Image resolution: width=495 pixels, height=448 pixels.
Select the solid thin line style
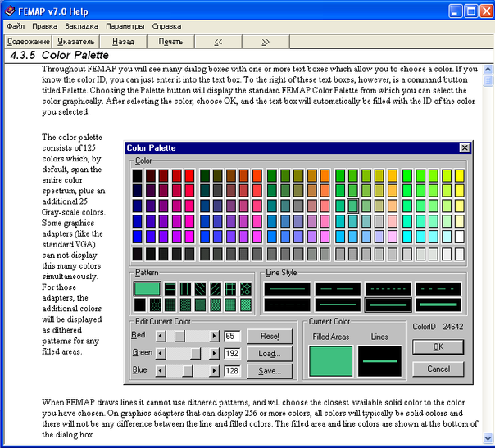287,289
